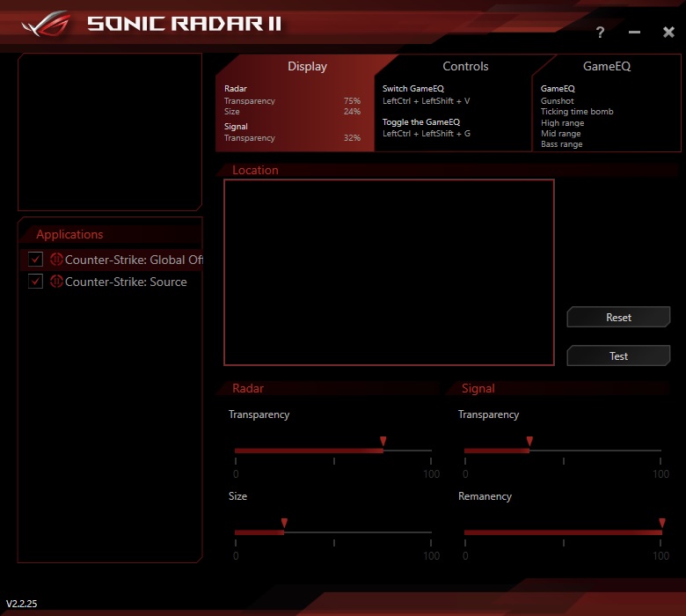Click the Test button

(618, 356)
